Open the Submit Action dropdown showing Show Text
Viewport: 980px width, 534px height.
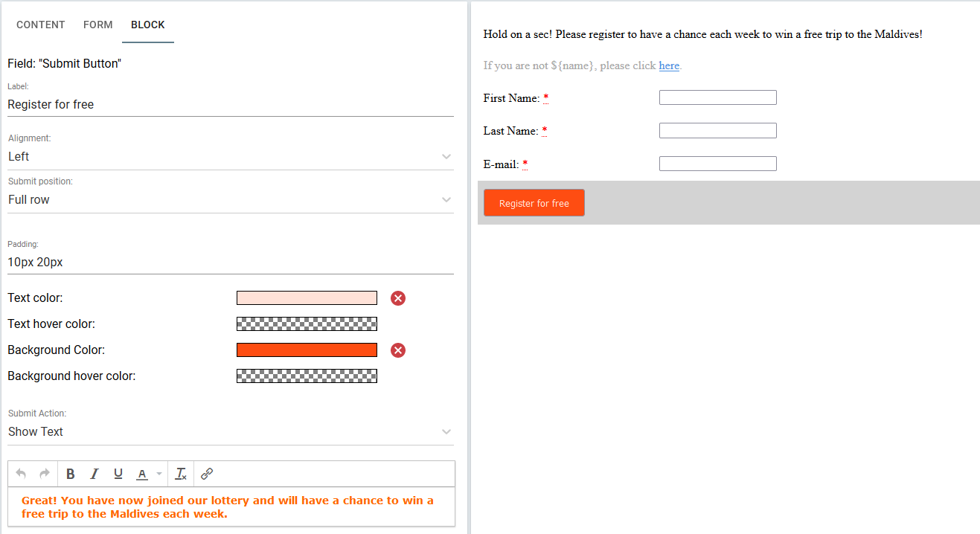click(x=231, y=431)
